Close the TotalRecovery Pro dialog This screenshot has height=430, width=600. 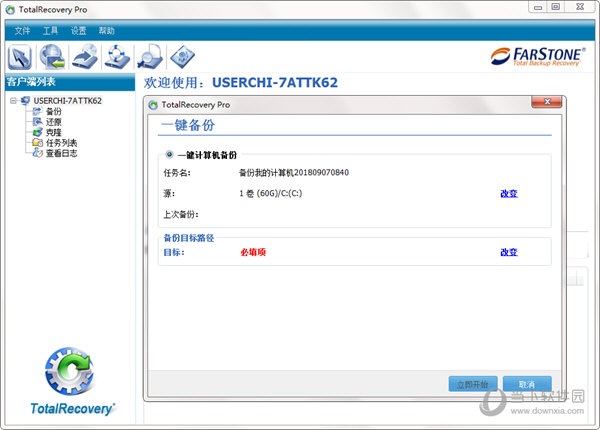tap(546, 102)
